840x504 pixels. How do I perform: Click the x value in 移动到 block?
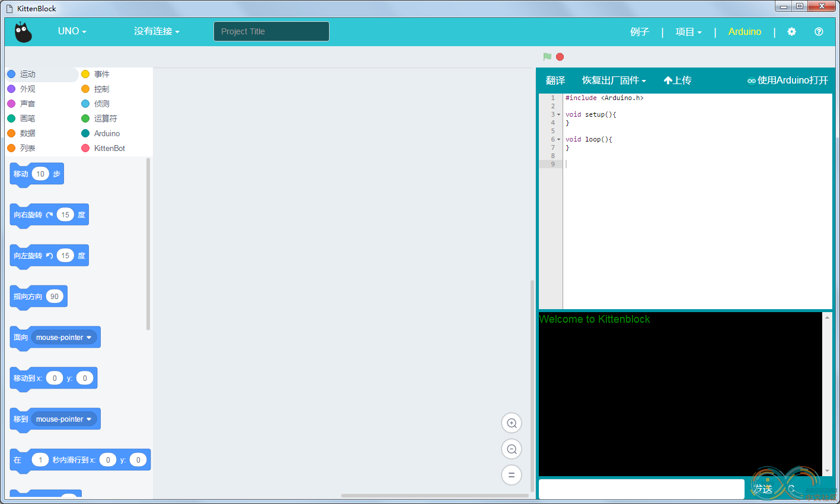click(55, 378)
